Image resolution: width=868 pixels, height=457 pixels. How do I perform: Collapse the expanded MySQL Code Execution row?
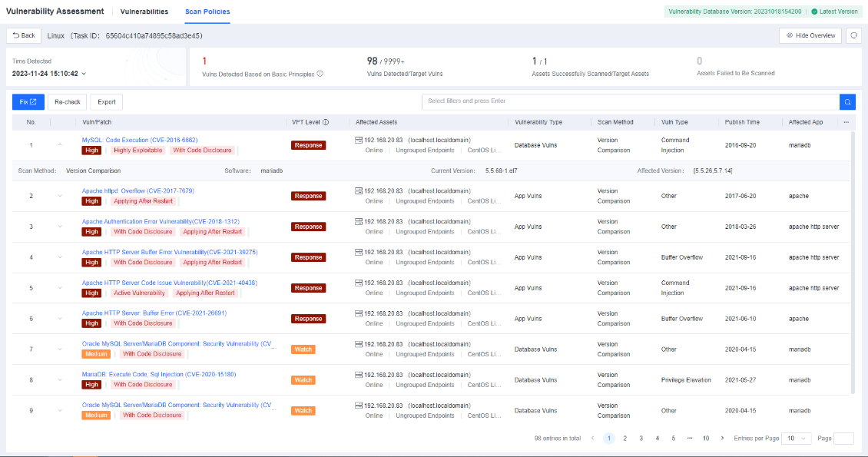(60, 145)
